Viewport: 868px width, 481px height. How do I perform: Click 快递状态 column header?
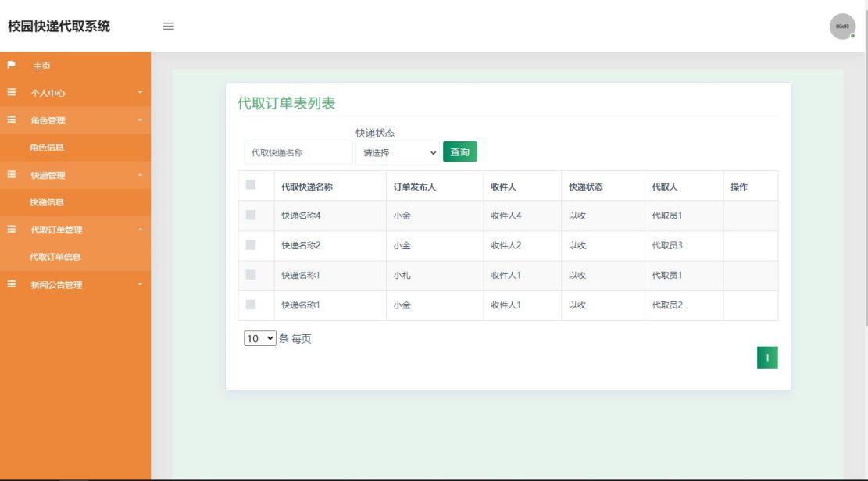tap(586, 187)
